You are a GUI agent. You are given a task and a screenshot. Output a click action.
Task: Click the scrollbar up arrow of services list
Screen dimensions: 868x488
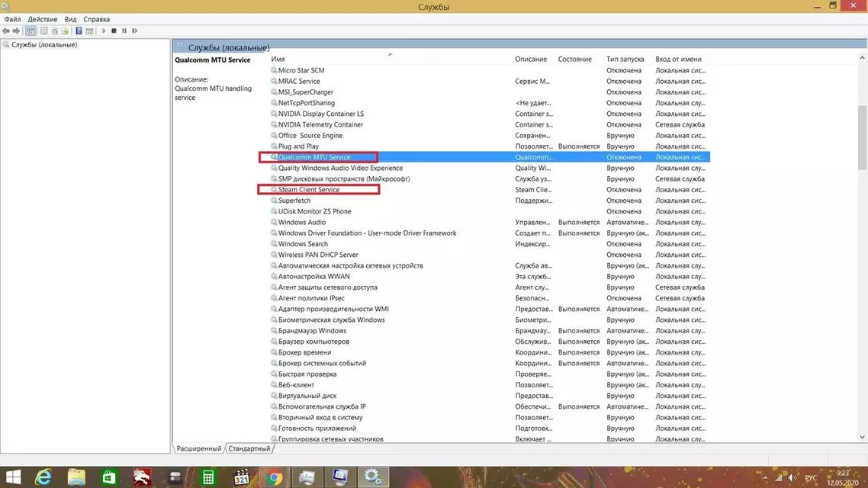[862, 57]
